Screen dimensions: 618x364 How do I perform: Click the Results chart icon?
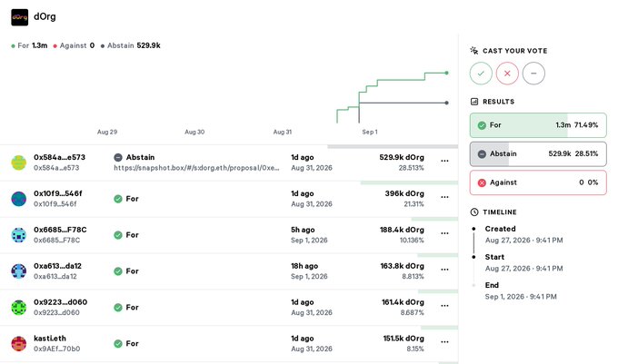[474, 102]
